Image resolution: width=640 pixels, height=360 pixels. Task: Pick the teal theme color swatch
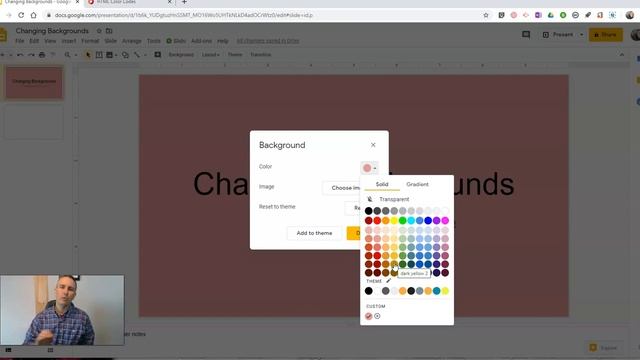(436, 291)
